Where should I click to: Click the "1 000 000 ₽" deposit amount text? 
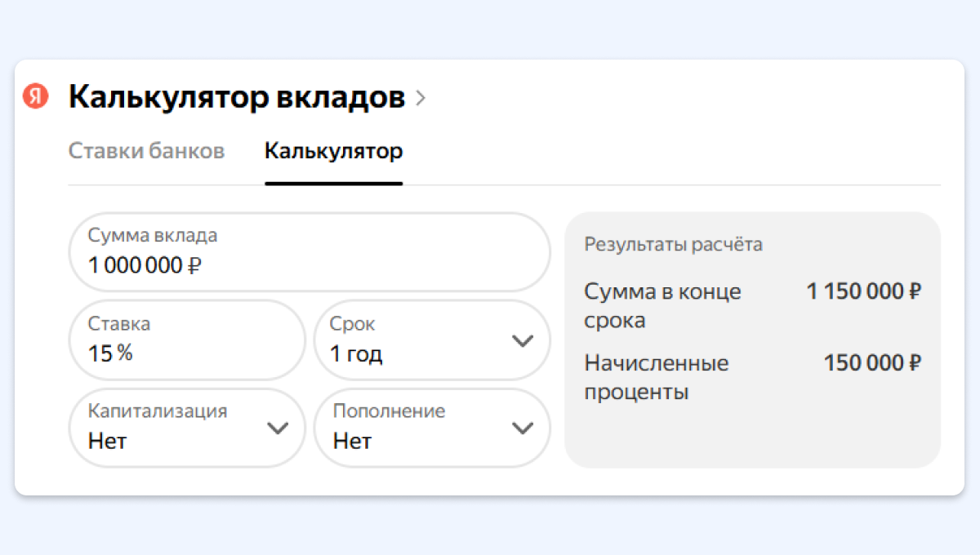145,265
